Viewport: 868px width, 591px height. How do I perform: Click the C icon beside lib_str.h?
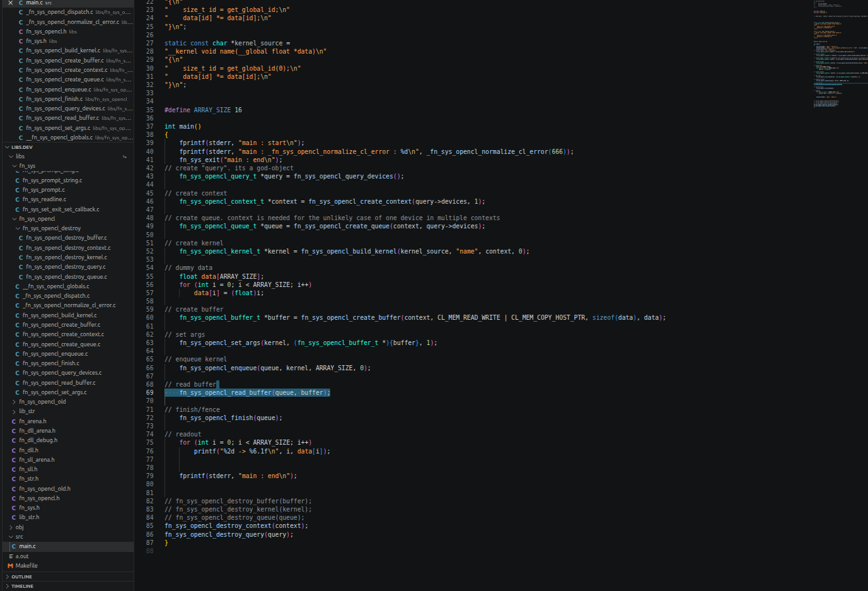point(14,517)
